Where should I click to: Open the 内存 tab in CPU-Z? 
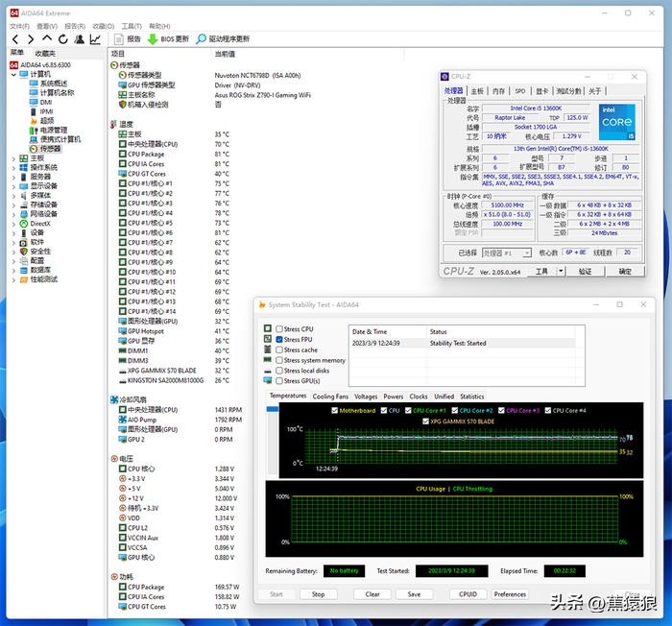tap(496, 90)
